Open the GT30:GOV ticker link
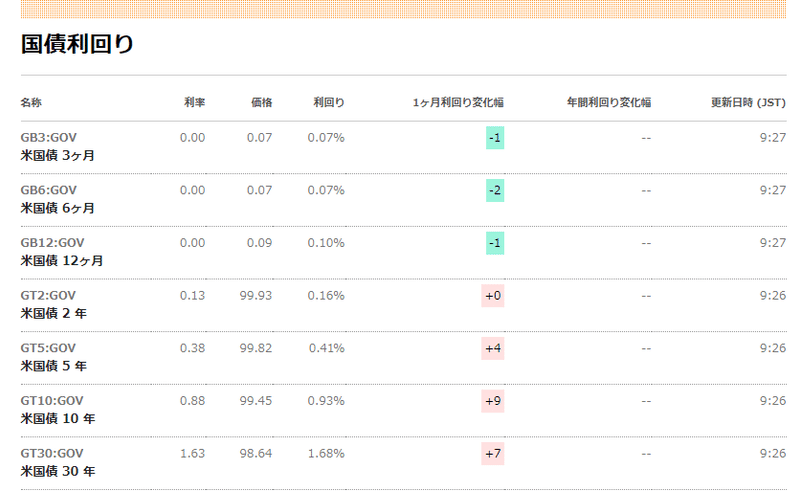The width and height of the screenshot is (800, 491). click(x=52, y=453)
